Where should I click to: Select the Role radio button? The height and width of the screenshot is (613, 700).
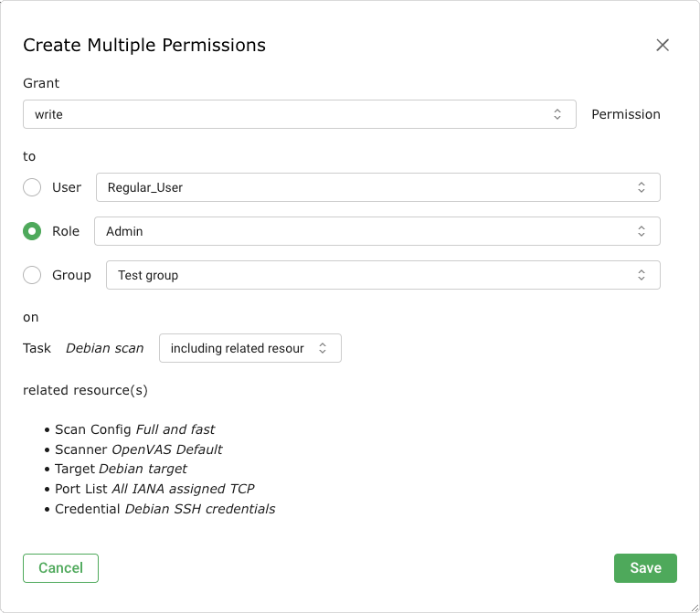click(x=32, y=231)
